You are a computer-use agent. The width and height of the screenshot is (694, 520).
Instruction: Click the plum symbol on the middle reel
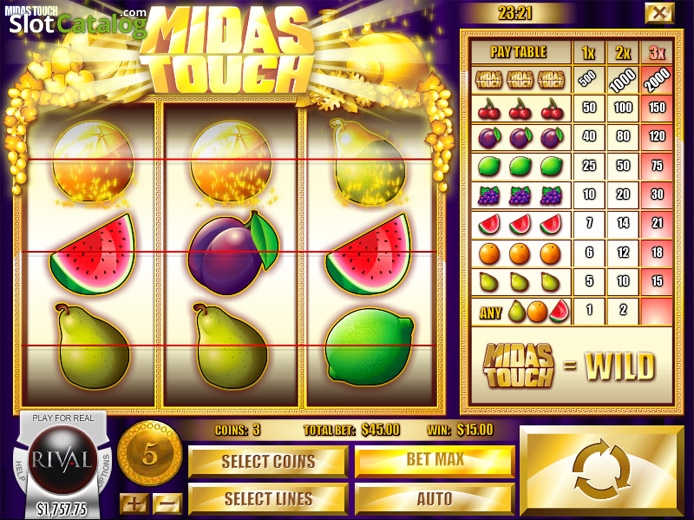point(233,254)
